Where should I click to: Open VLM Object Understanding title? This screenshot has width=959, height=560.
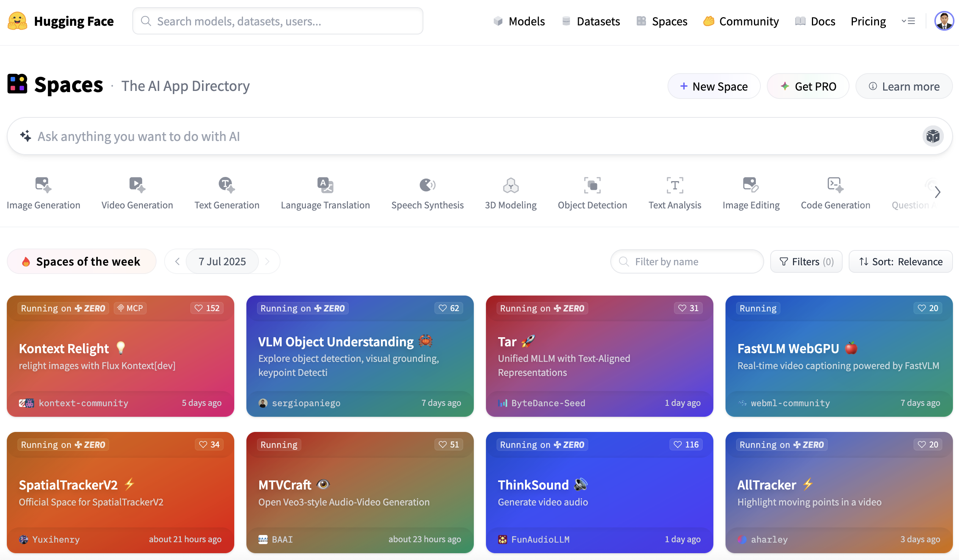[x=336, y=342]
